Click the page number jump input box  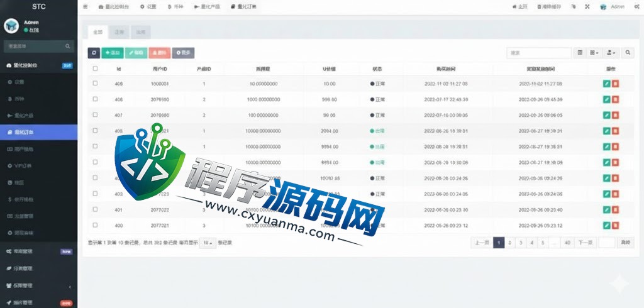pos(607,243)
